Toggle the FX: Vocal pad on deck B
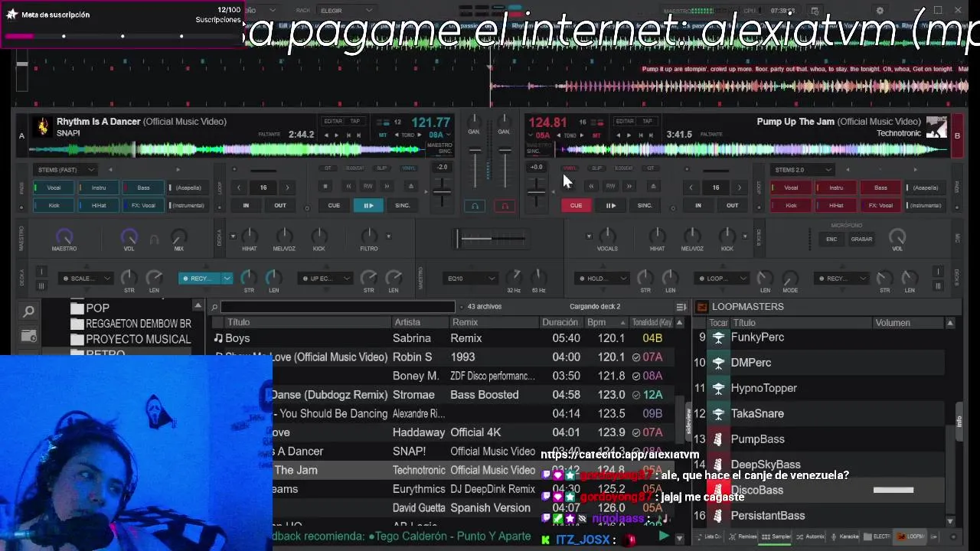This screenshot has height=551, width=980. 880,205
